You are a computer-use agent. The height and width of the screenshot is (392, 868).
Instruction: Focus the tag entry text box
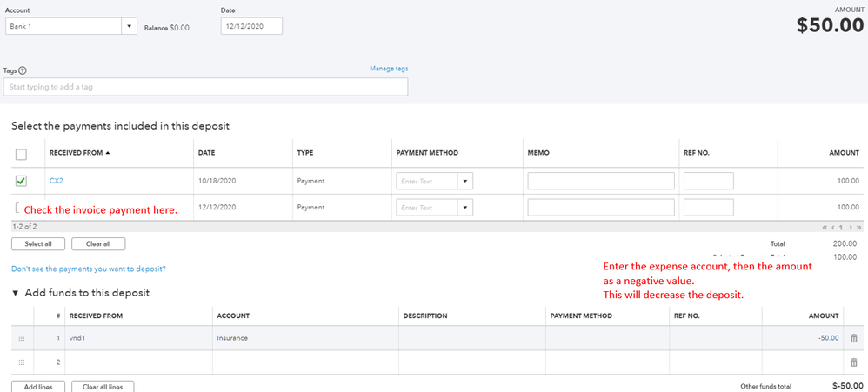(x=206, y=87)
